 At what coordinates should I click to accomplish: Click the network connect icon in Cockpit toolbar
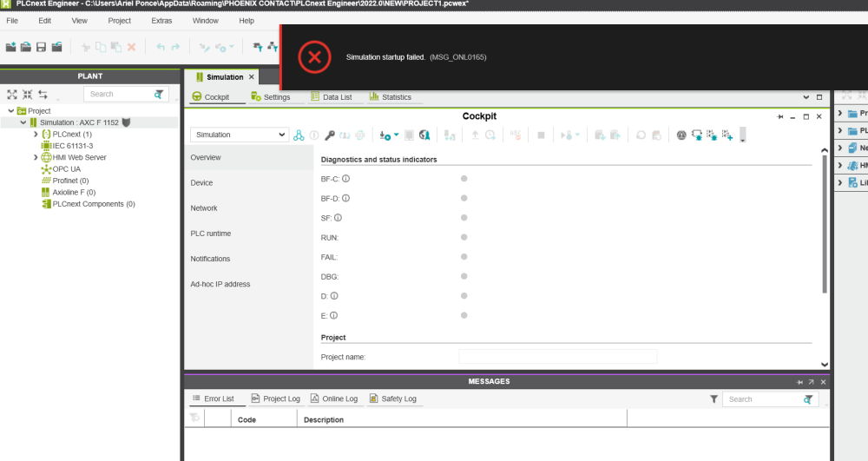coord(299,135)
